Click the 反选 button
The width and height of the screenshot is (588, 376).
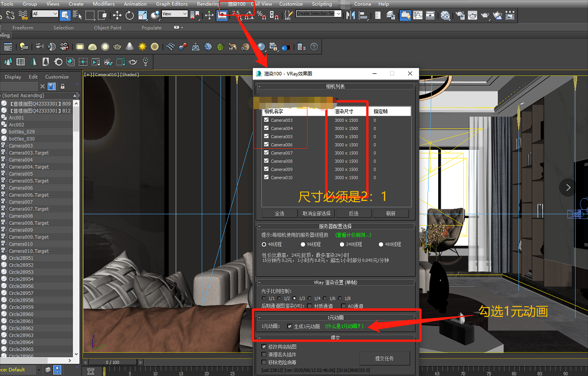(x=354, y=213)
